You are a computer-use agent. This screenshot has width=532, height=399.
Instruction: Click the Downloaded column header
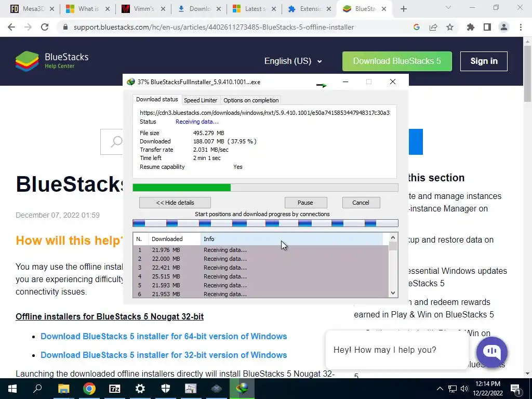(175, 239)
